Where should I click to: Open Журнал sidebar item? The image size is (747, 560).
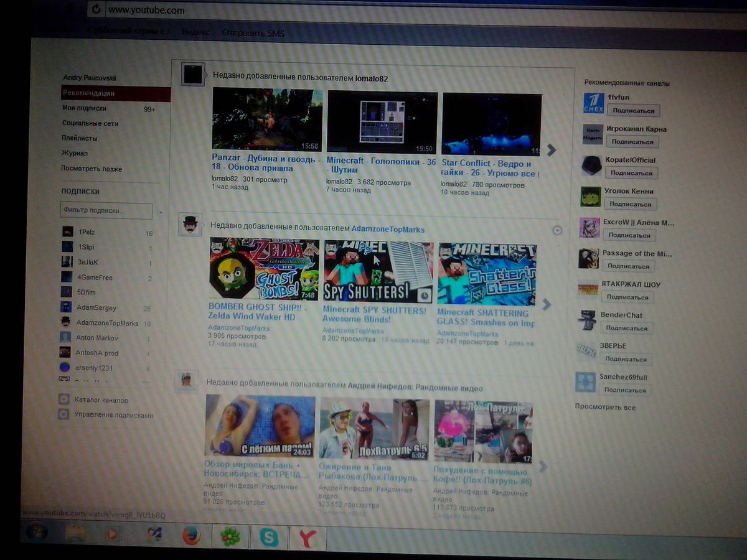click(74, 153)
